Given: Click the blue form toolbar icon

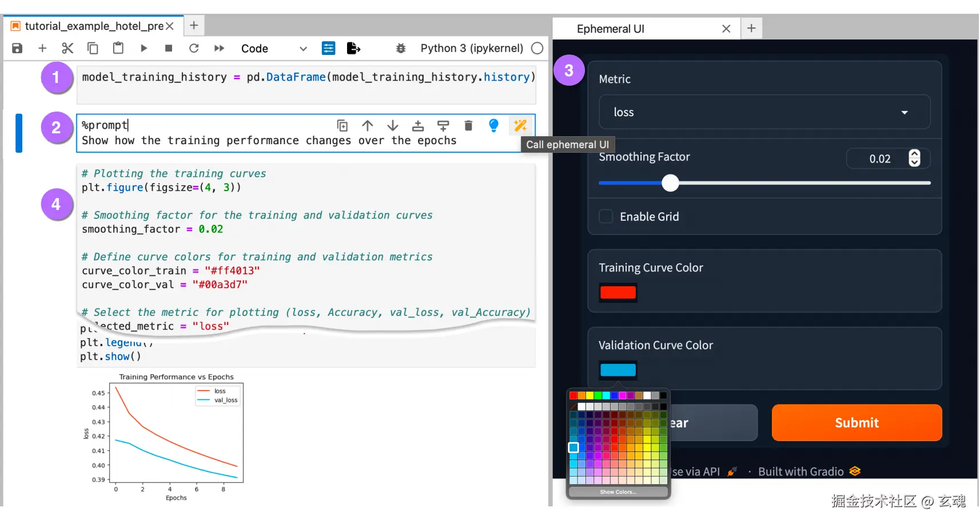Looking at the screenshot, I should click(328, 49).
